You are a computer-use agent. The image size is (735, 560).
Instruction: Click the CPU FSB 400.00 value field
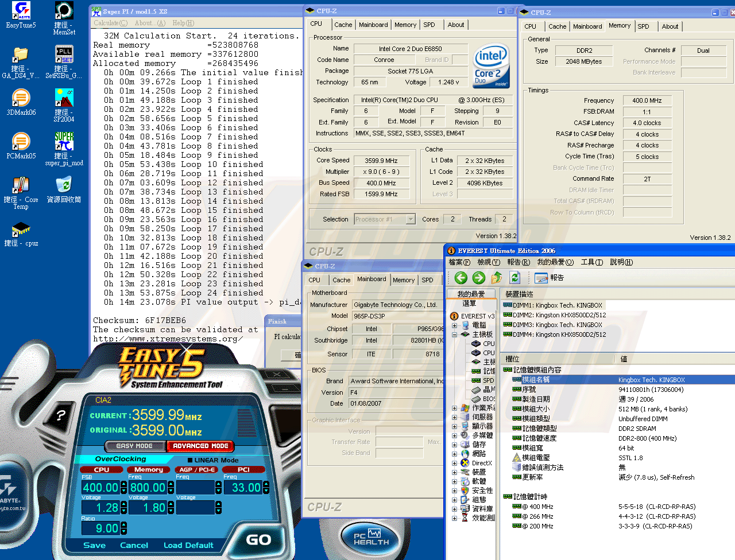pyautogui.click(x=100, y=488)
